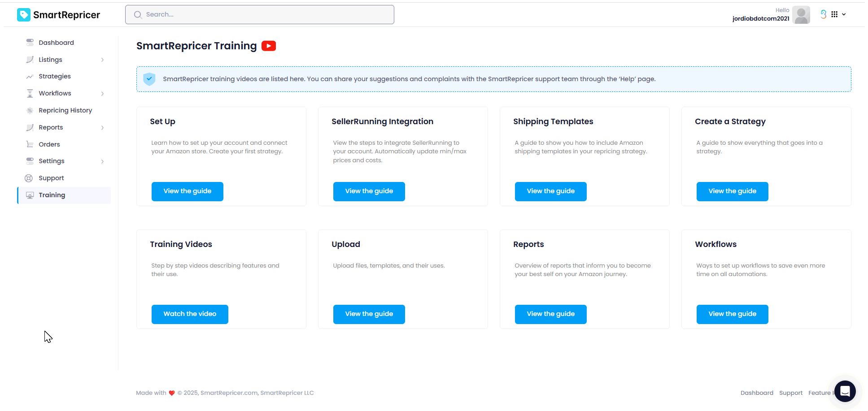Click the Support lifebuoy icon in sidebar

click(29, 178)
